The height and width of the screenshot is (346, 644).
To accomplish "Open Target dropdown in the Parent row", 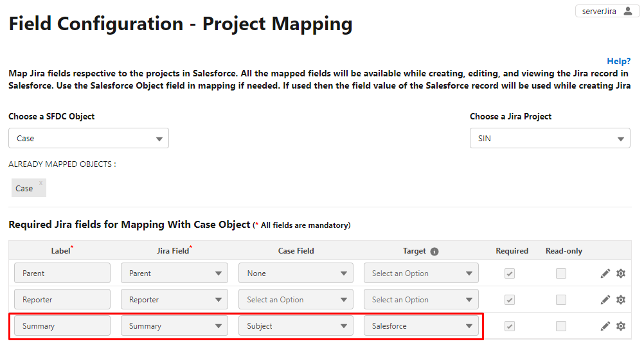I will click(x=421, y=273).
